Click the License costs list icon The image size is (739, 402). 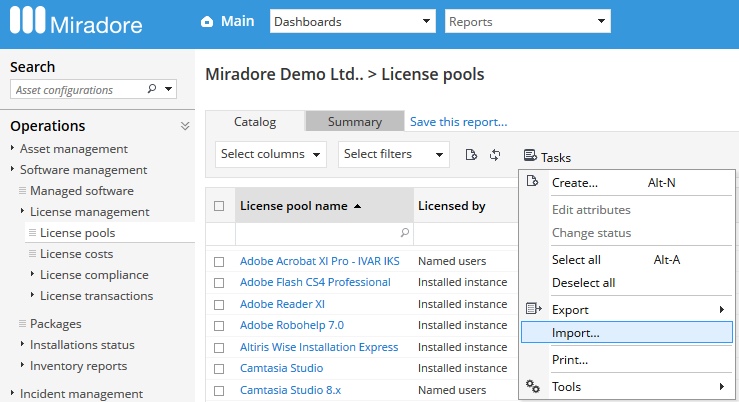tap(32, 254)
